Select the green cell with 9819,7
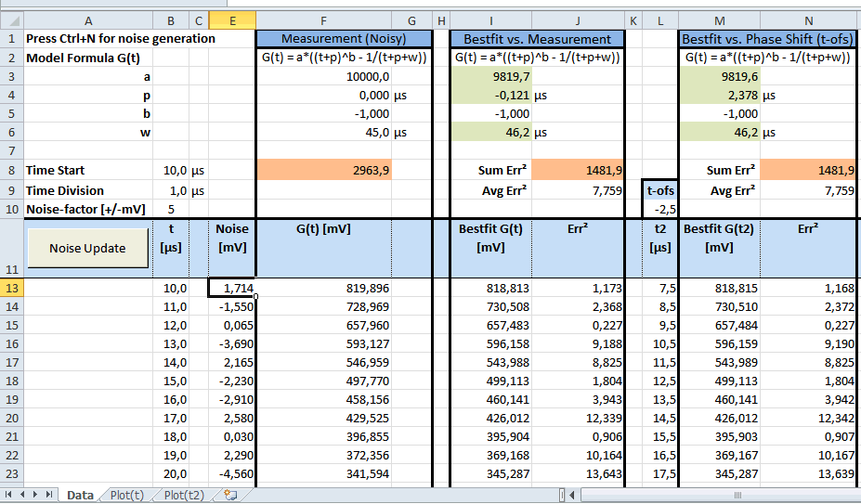861x504 pixels. [490, 77]
